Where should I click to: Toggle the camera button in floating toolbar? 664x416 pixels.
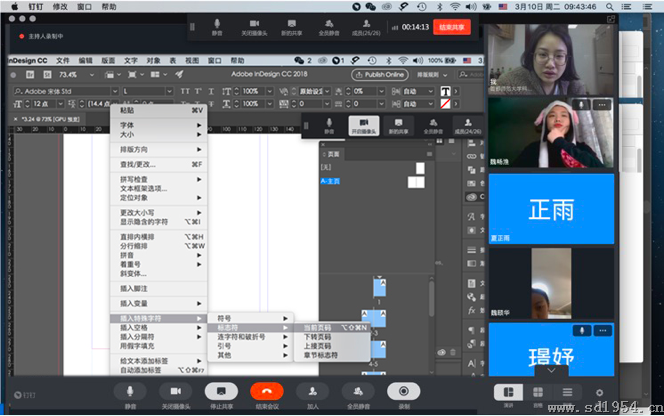click(363, 126)
